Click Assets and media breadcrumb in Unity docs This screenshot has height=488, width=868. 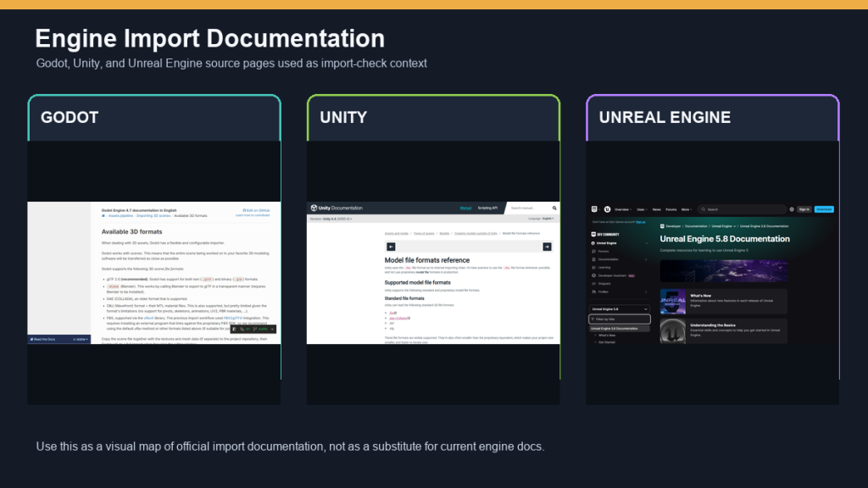point(397,234)
